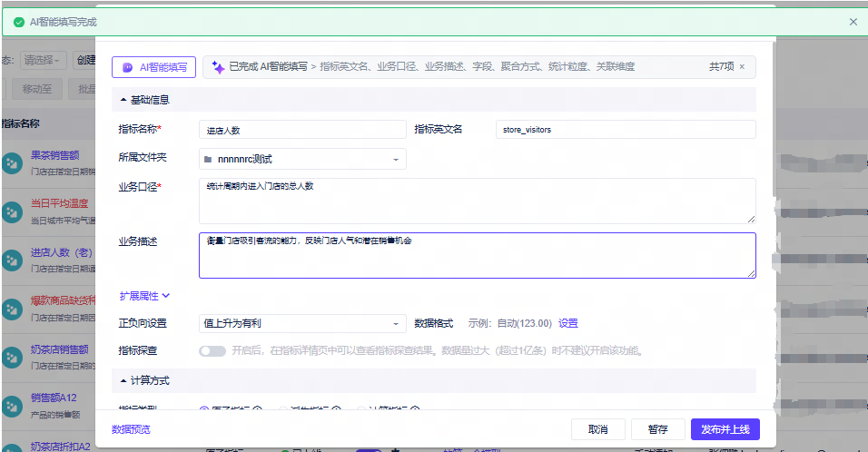
Task: Click the 发布并上线 button
Action: coord(725,429)
